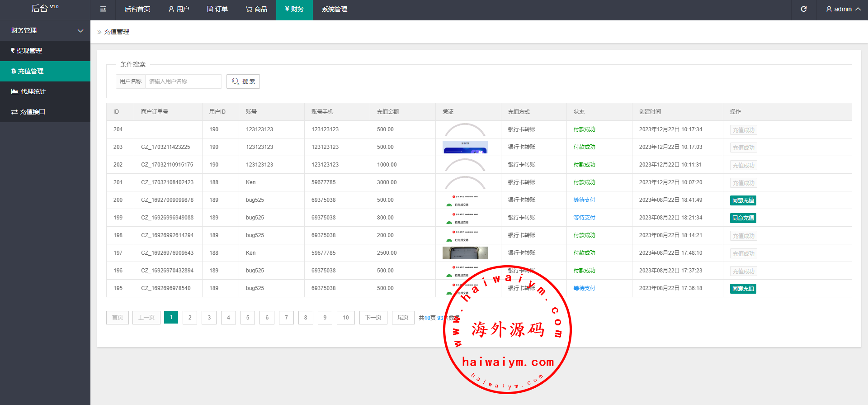The height and width of the screenshot is (405, 868).
Task: Select 充值管理 in the sidebar
Action: point(45,71)
